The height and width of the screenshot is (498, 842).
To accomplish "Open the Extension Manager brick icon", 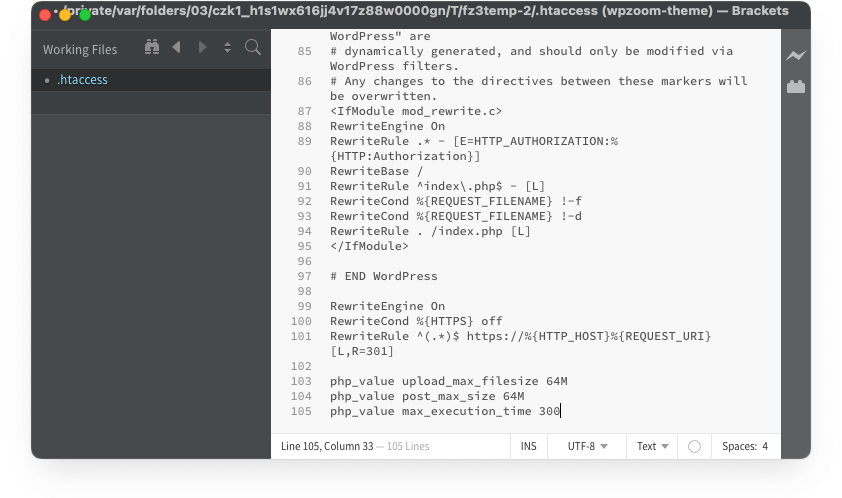I will (x=795, y=87).
